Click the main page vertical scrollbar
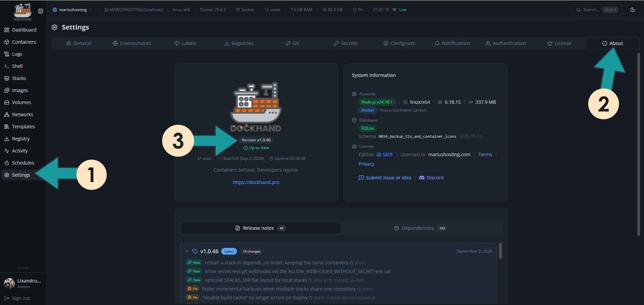Viewport: 644px width, 305px height. [x=639, y=144]
